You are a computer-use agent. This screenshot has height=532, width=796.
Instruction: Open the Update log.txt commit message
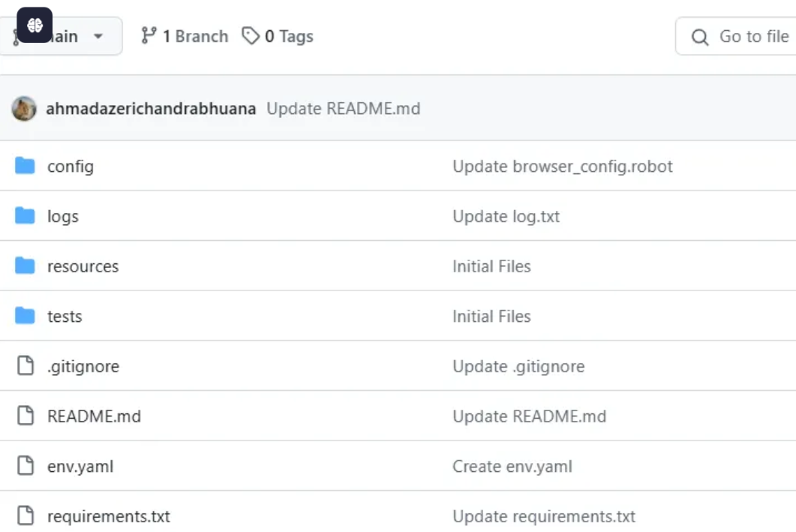[x=506, y=216]
